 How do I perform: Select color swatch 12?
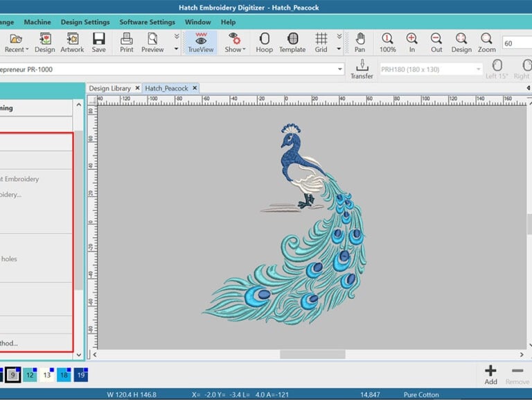point(30,375)
